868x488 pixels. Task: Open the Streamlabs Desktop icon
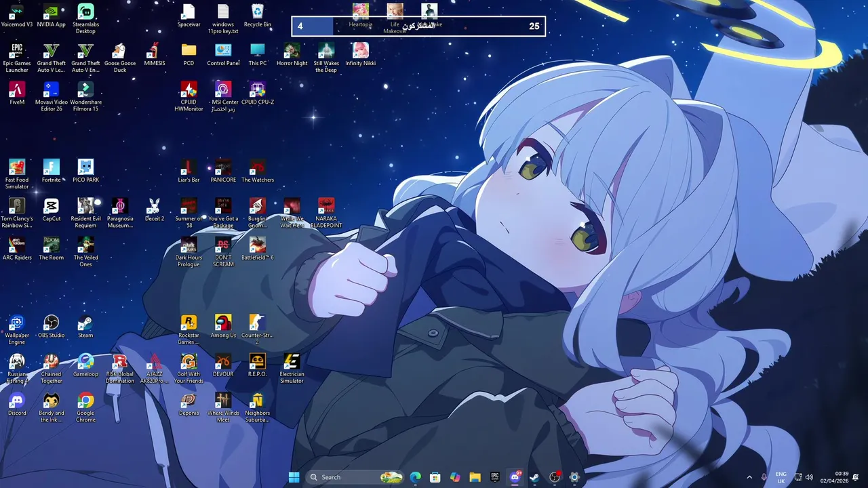coord(85,19)
